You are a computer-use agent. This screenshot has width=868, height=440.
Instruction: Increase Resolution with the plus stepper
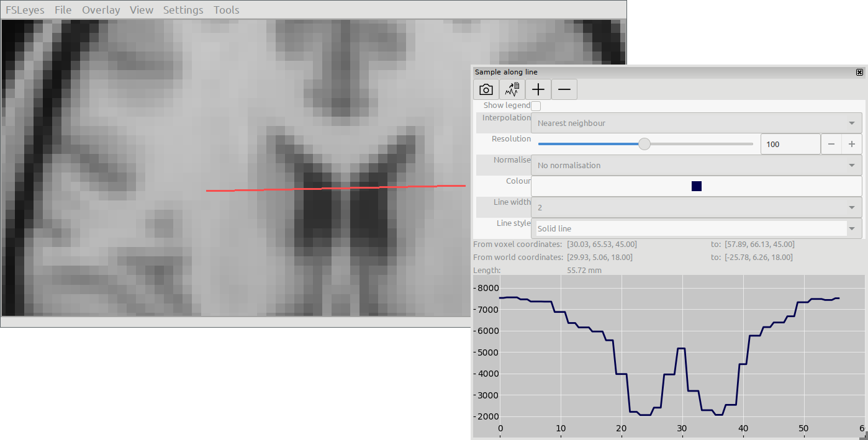click(851, 144)
